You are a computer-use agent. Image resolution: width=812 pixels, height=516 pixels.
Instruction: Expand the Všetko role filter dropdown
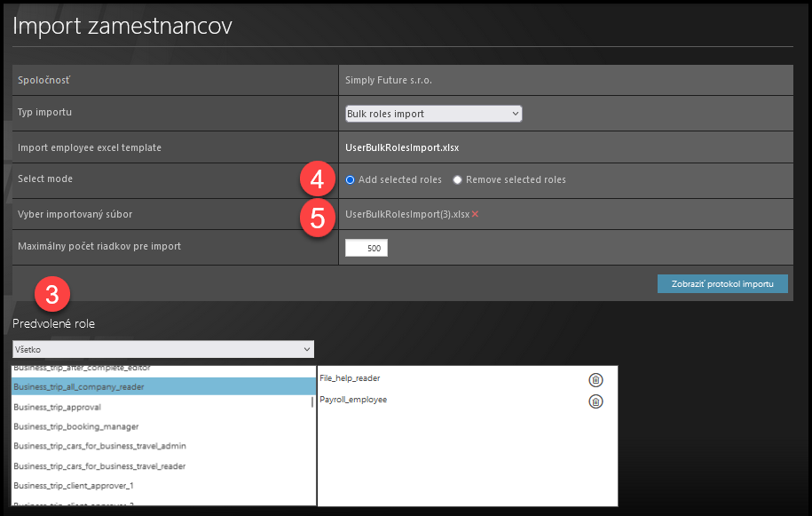(163, 349)
